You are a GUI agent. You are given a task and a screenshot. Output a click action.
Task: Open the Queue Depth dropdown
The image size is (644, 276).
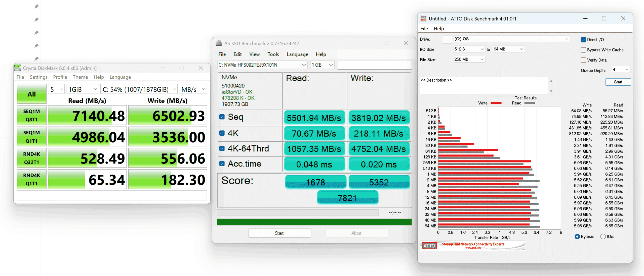pos(621,70)
